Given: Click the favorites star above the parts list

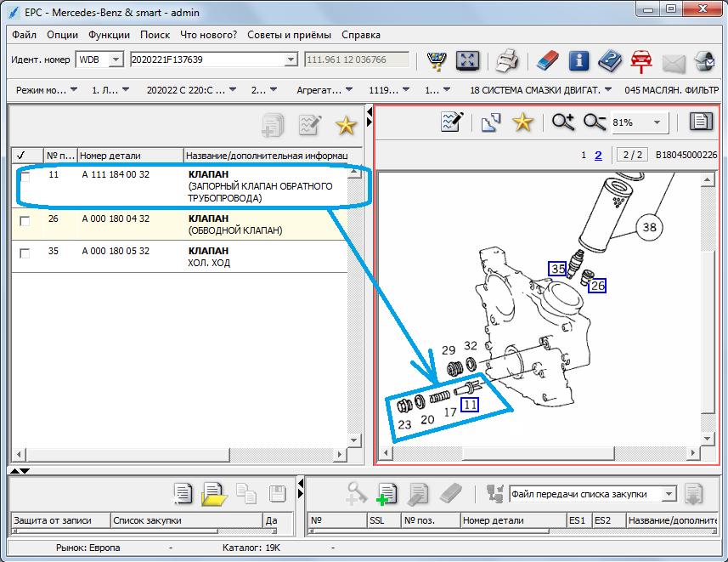Looking at the screenshot, I should 346,126.
